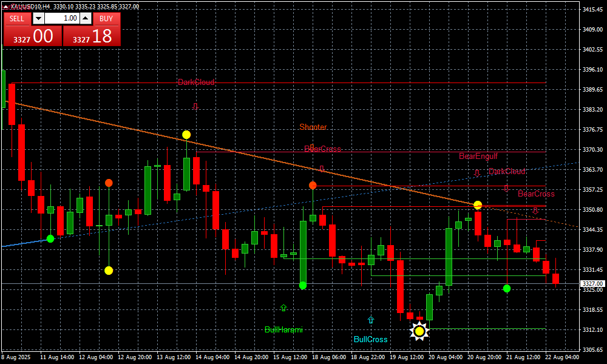This screenshot has width=607, height=364.
Task: Select the green dot below the 21 Aug candles
Action: [507, 288]
